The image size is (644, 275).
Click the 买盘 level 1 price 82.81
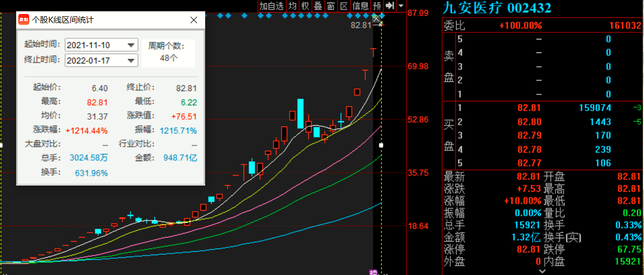(x=530, y=108)
